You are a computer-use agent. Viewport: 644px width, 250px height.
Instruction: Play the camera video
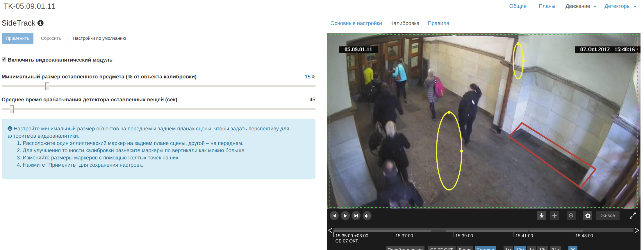click(345, 216)
